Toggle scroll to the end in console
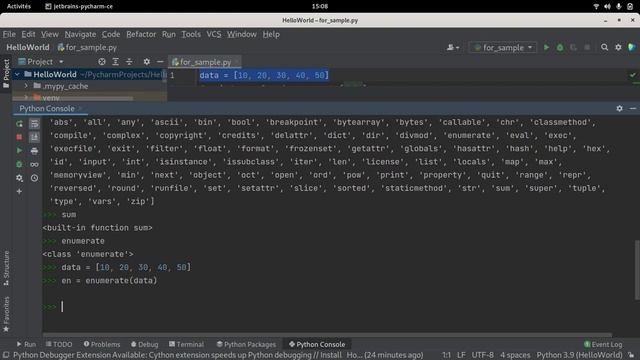The width and height of the screenshot is (640, 360). click(x=34, y=137)
